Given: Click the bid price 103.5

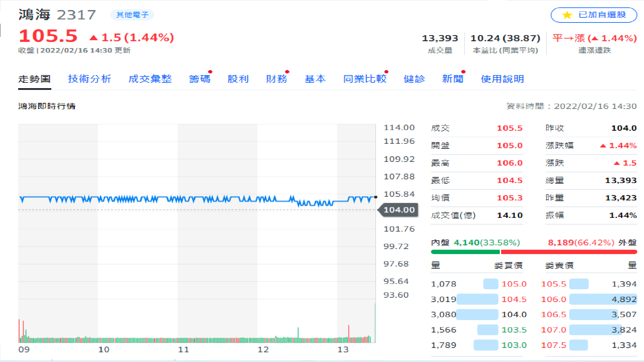Looking at the screenshot, I should coord(514,330).
